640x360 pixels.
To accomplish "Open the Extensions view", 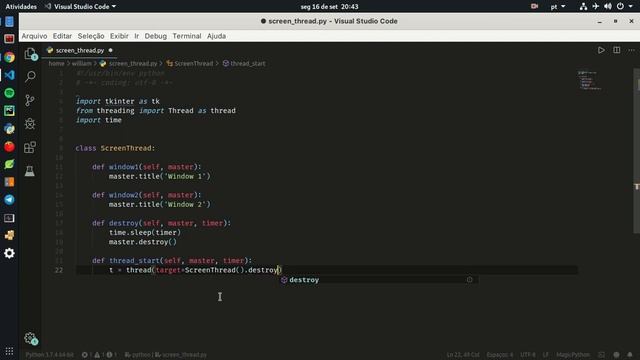I will [x=30, y=147].
